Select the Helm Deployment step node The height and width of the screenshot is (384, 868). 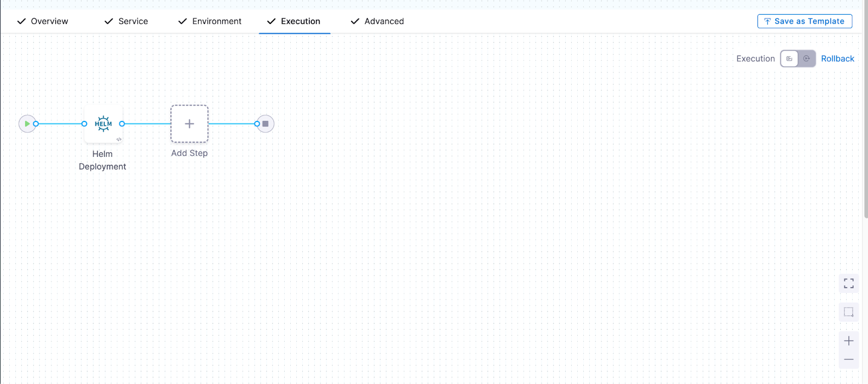pos(103,124)
